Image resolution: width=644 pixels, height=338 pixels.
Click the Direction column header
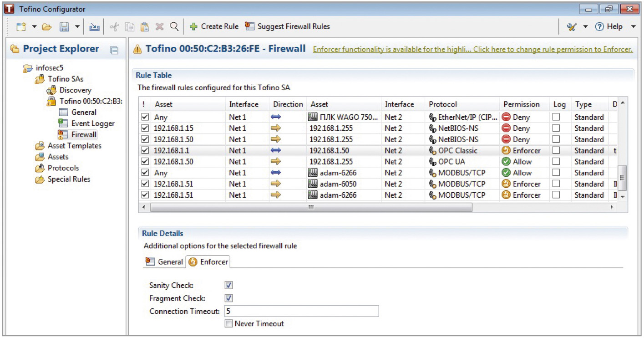click(x=288, y=104)
